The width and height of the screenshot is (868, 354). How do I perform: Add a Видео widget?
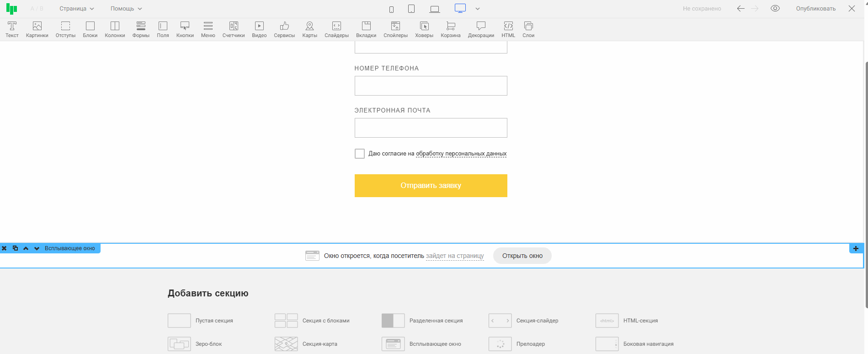tap(259, 29)
